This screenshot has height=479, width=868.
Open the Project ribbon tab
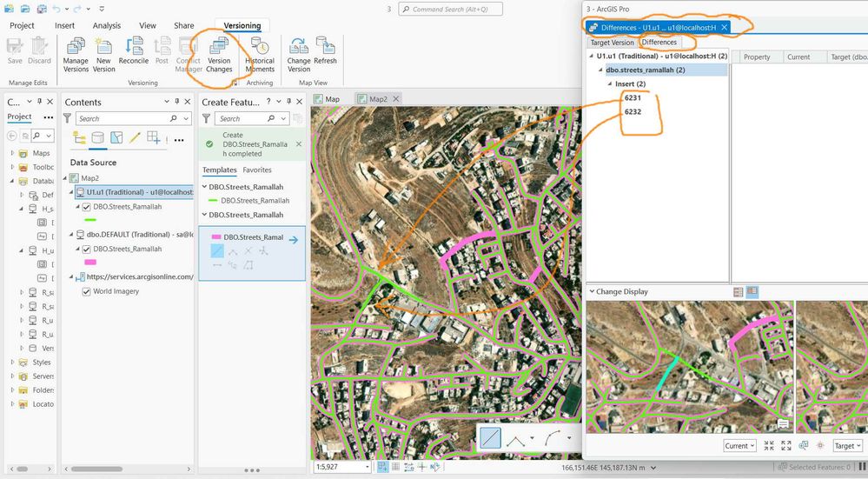point(22,25)
